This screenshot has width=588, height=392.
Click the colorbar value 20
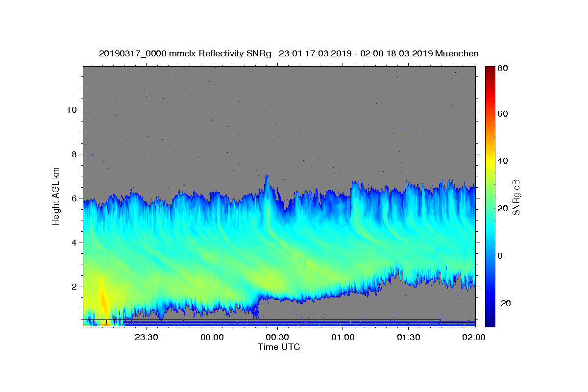pos(503,208)
